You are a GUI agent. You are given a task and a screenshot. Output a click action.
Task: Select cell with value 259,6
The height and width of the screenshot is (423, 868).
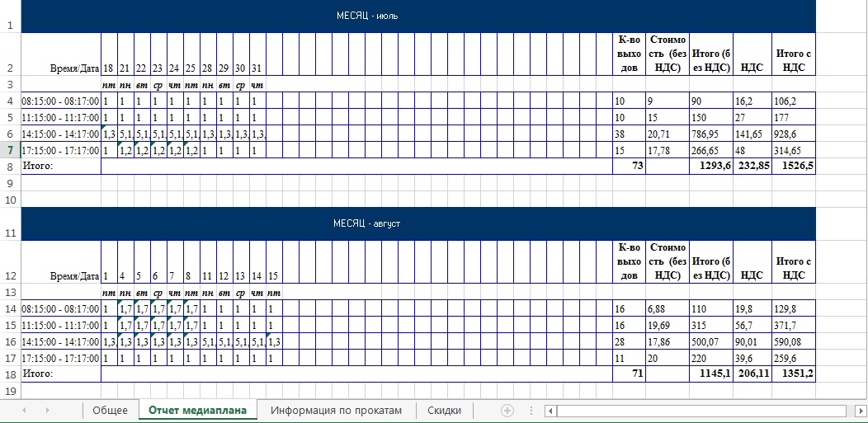pyautogui.click(x=794, y=359)
